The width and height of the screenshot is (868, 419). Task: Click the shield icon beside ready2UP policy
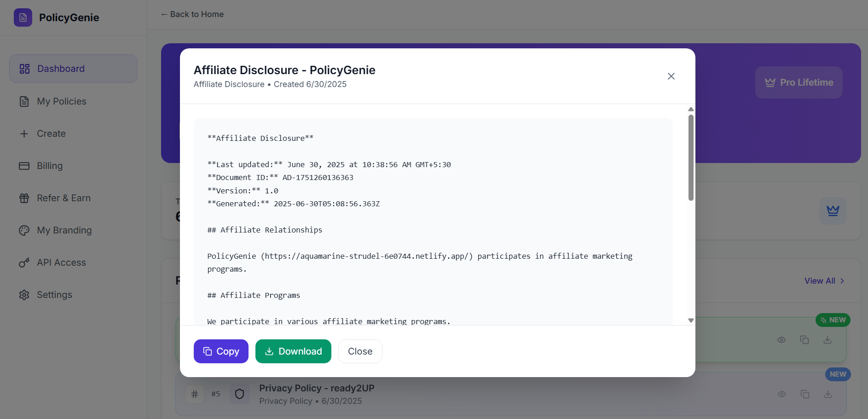239,394
